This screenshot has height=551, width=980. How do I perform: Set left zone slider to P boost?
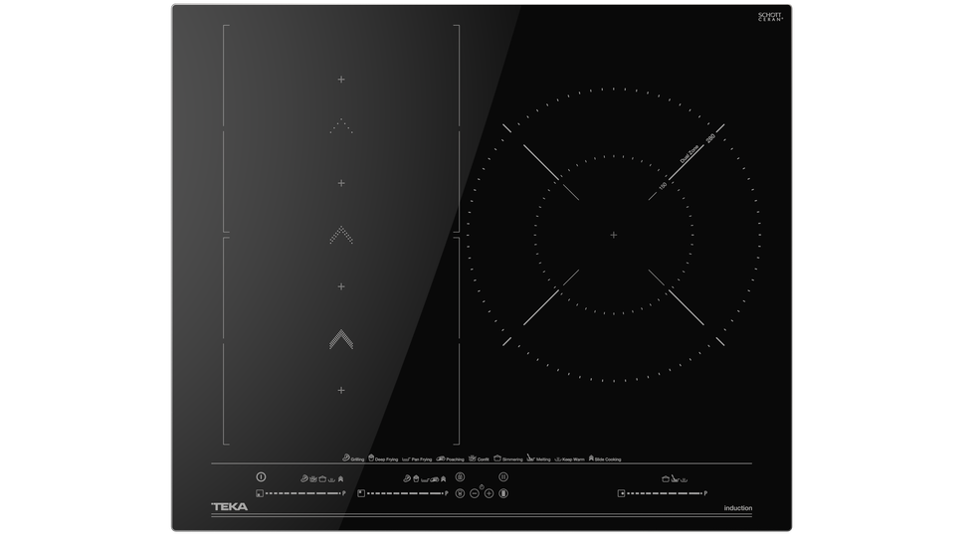(344, 493)
